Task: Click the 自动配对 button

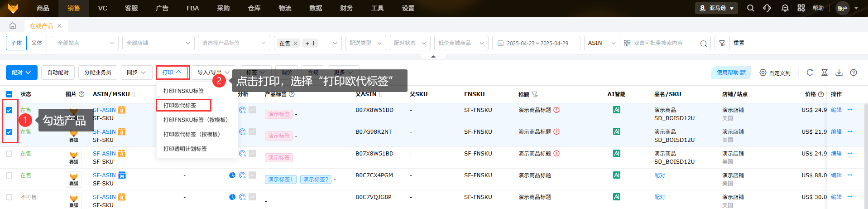Action: (58, 73)
